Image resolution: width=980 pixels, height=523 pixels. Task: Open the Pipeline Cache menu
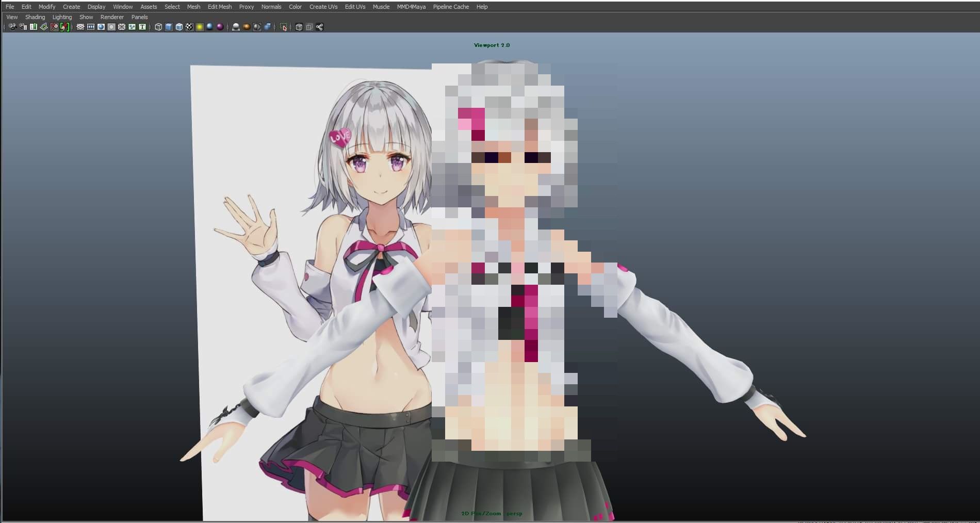tap(451, 7)
